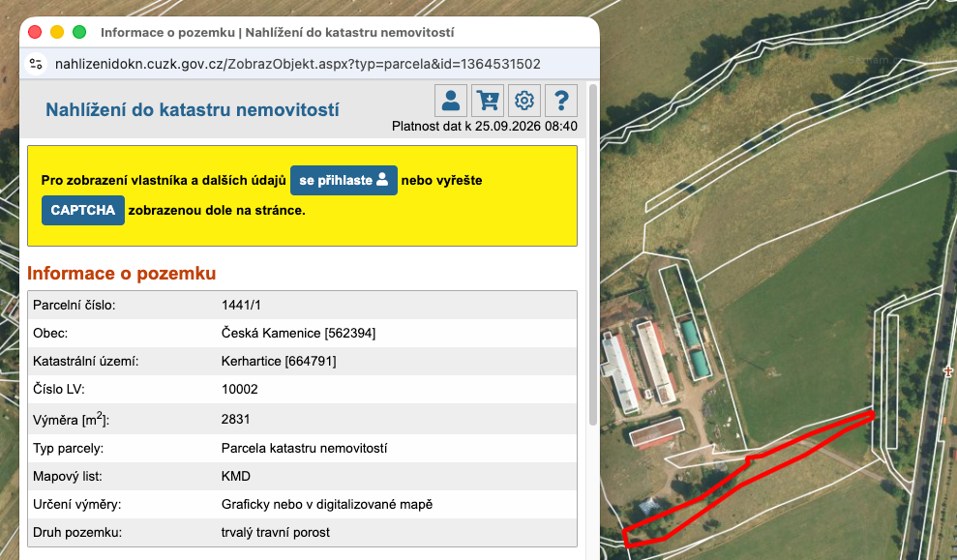Close the popup window with the red button

[x=35, y=32]
